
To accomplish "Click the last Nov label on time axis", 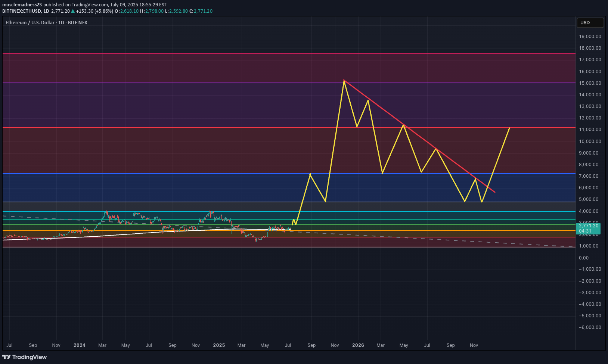I will 474,345.
